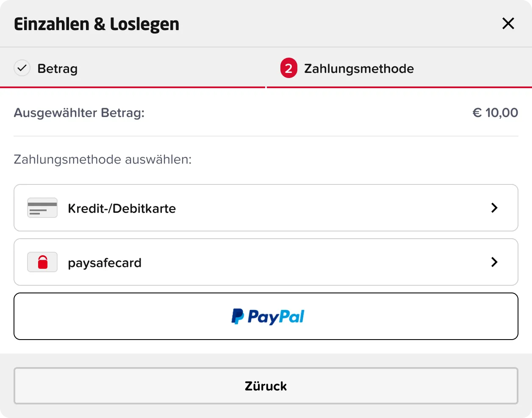Expand Kredit-/Debitkarte with its chevron arrow
This screenshot has width=532, height=418.
[494, 208]
